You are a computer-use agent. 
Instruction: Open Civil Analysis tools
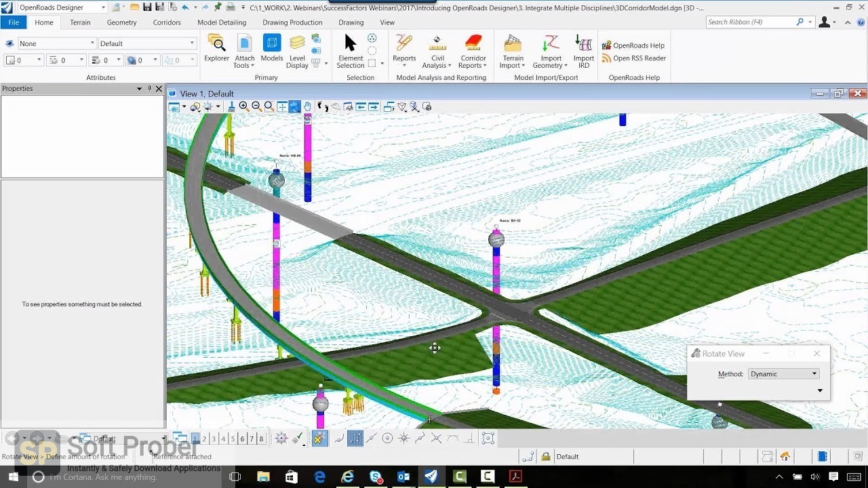[x=437, y=52]
